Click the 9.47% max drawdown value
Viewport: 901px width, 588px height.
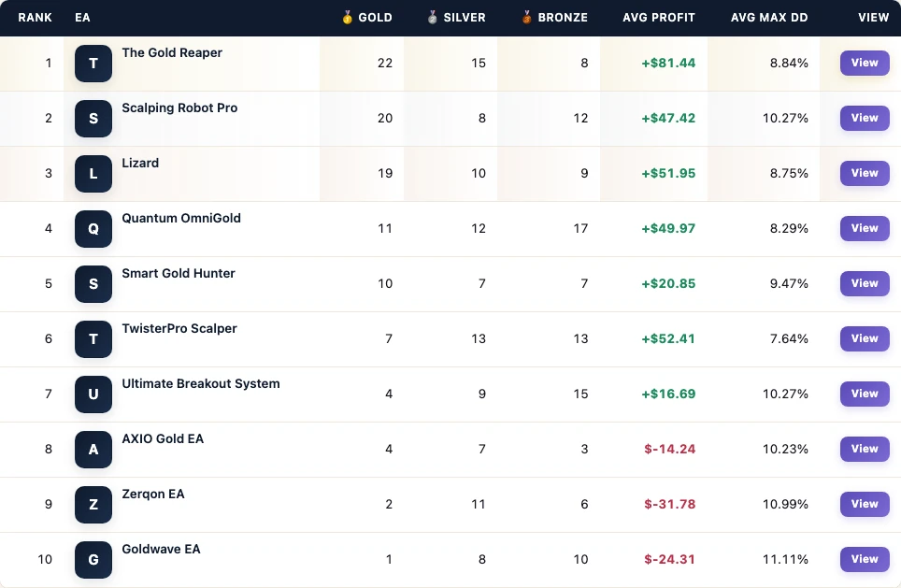(789, 284)
